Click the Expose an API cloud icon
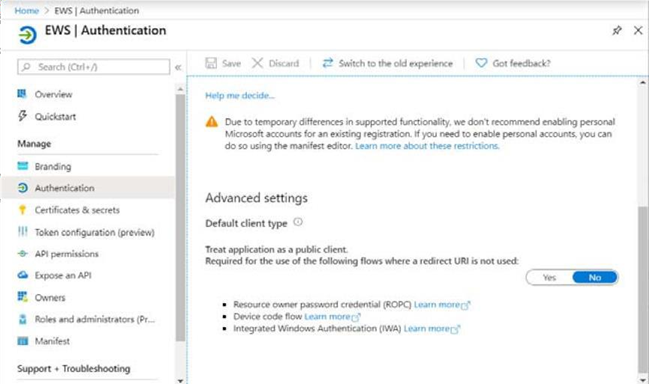 point(23,275)
